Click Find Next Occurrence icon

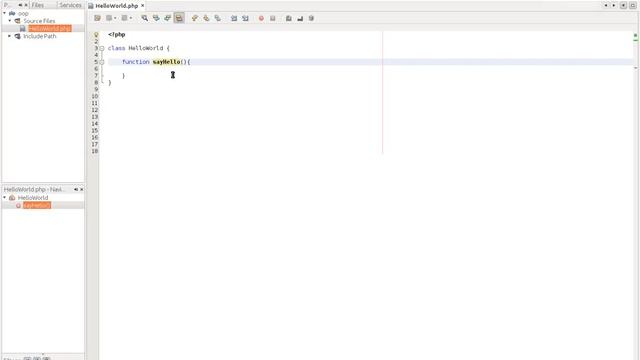167,18
